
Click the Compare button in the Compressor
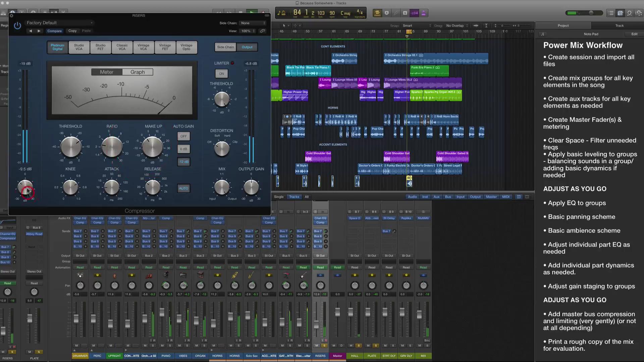click(x=54, y=31)
